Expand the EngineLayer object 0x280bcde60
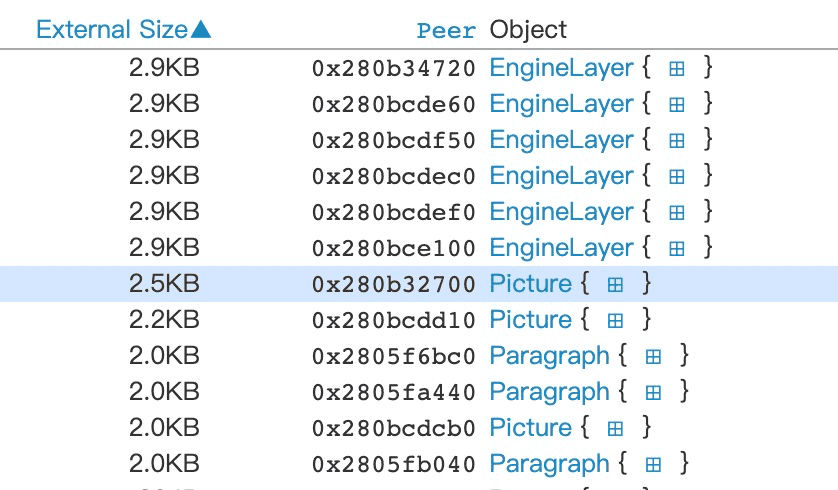 pos(677,104)
